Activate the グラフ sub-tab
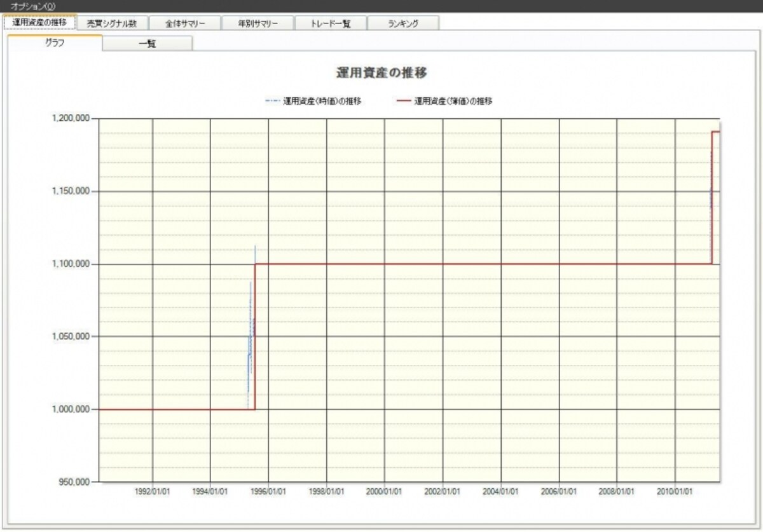 coord(55,43)
